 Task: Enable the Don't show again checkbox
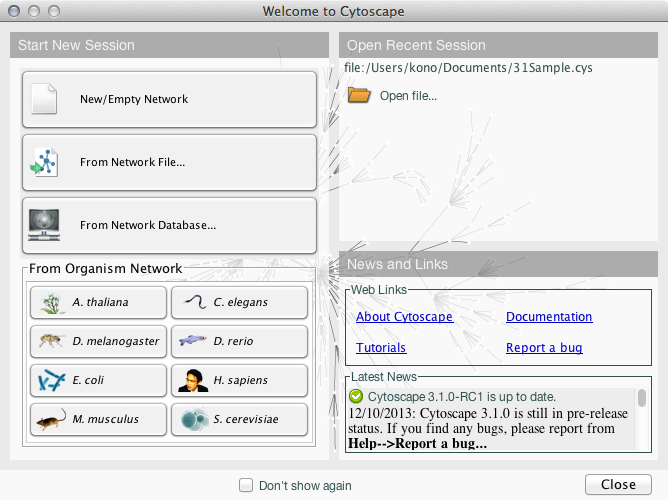246,486
